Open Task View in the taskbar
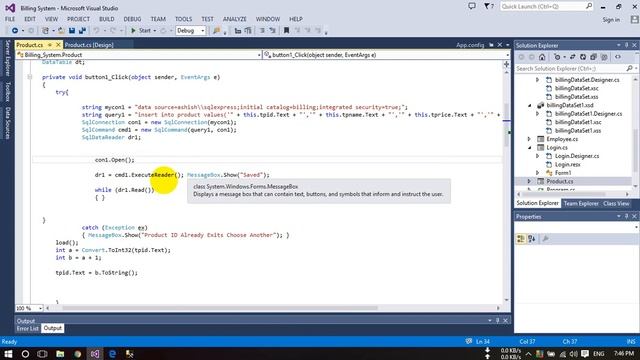Image resolution: width=640 pixels, height=360 pixels. [42, 354]
